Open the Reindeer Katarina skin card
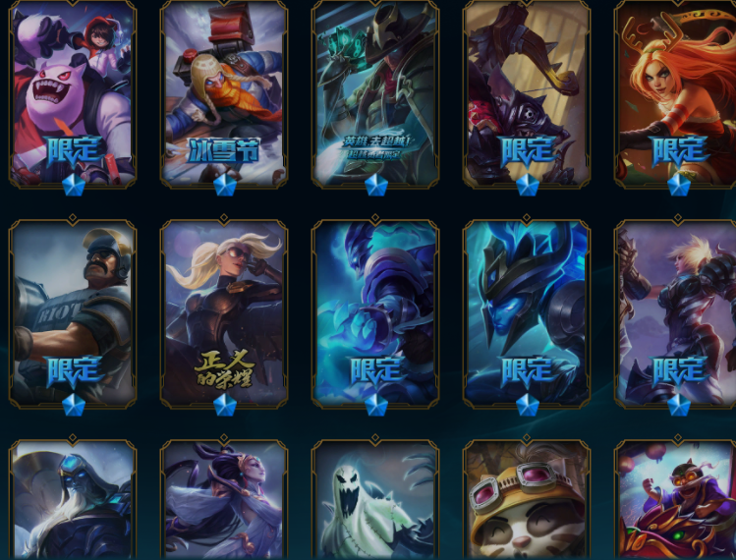 pos(676,94)
